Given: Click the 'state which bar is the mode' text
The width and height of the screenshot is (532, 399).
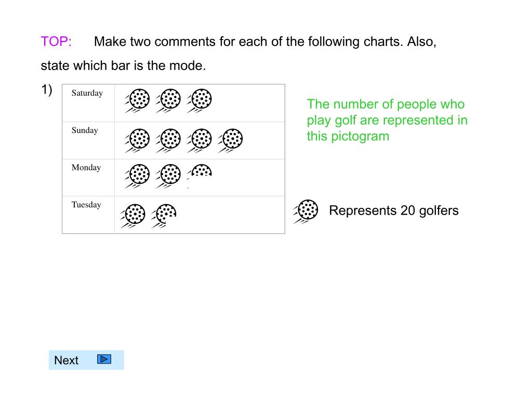Looking at the screenshot, I should coord(123,65).
